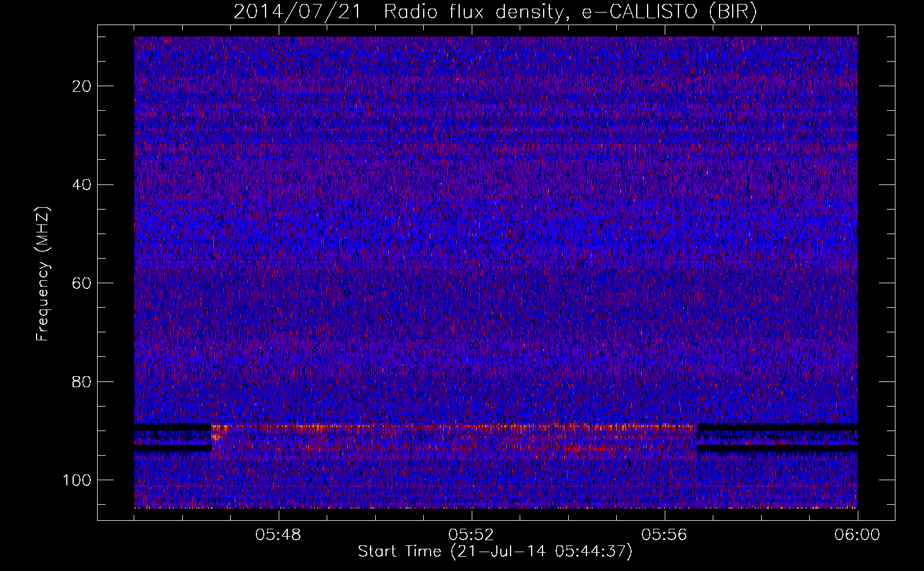The image size is (924, 571).
Task: Click the 60 frequency tick label
Action: click(82, 283)
